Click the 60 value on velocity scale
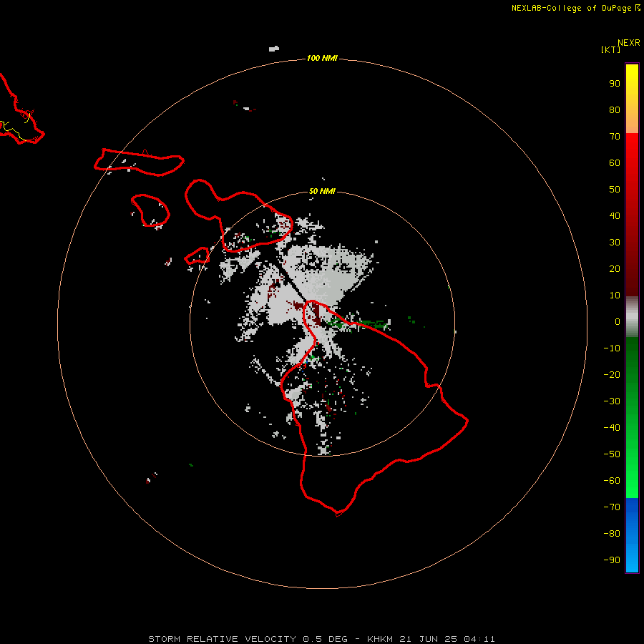 (x=615, y=163)
